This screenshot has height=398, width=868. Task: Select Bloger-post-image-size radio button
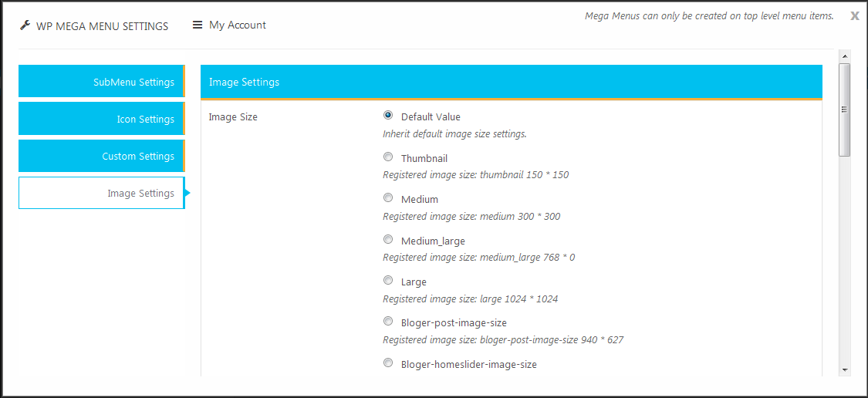(388, 322)
